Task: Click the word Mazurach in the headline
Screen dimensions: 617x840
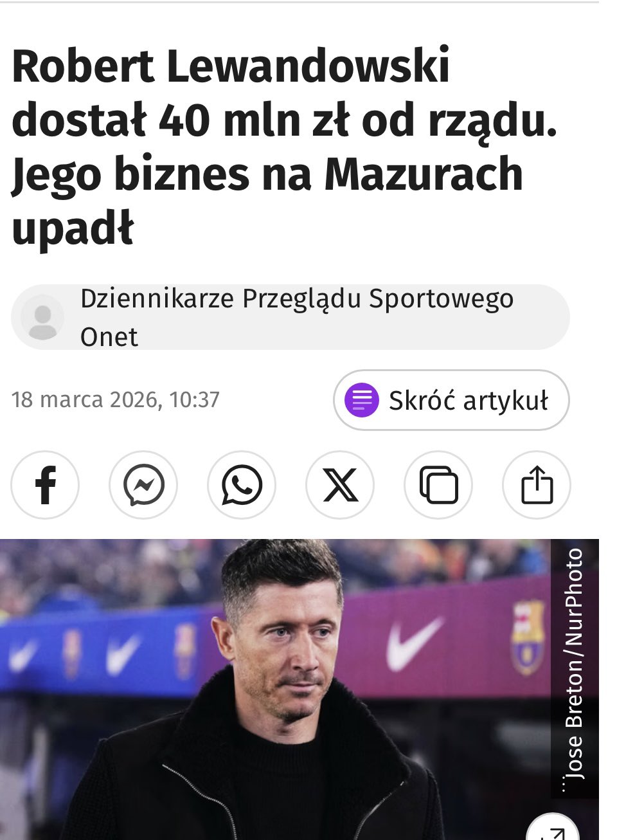Action: point(424,174)
